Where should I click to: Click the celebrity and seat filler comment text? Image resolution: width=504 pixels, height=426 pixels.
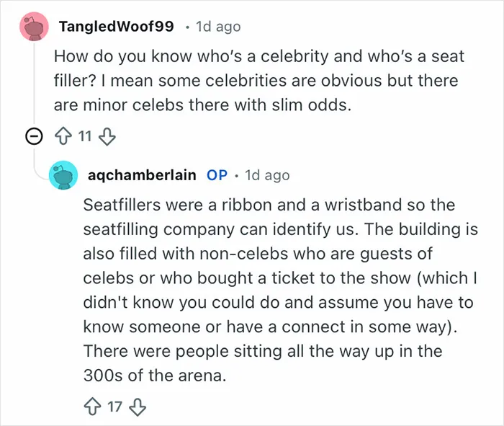[259, 81]
